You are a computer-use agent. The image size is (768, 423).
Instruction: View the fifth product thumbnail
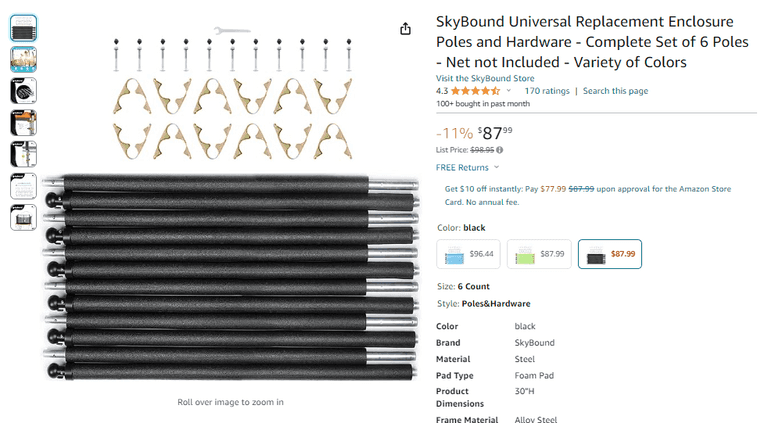pyautogui.click(x=24, y=154)
